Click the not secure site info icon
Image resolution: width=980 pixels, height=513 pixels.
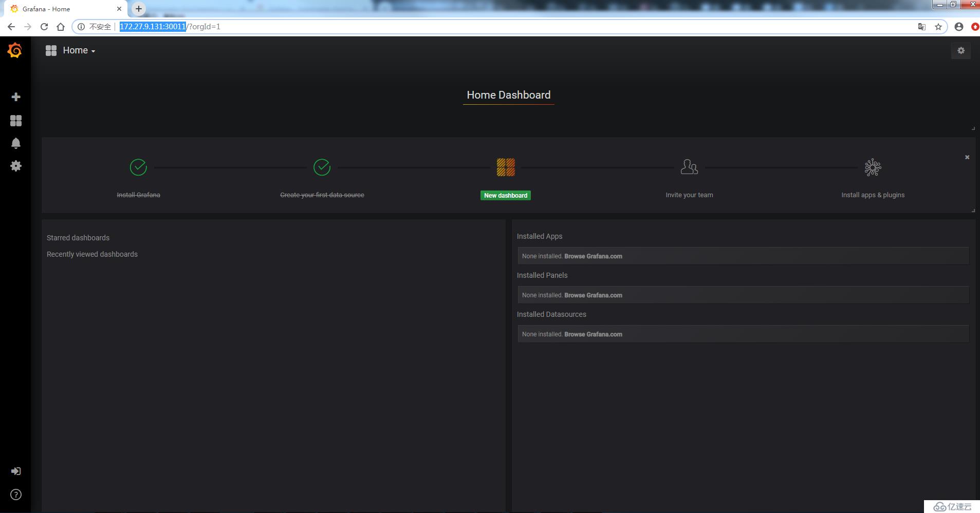coord(81,27)
